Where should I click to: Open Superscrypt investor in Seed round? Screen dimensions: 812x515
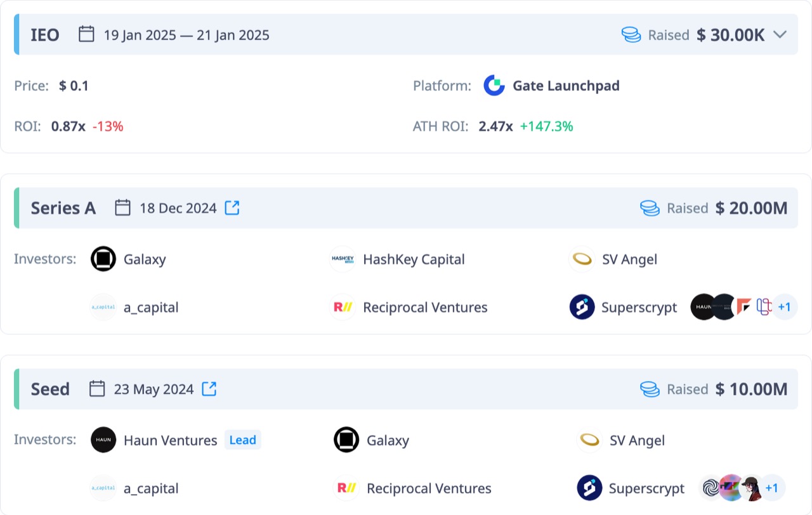pyautogui.click(x=647, y=489)
